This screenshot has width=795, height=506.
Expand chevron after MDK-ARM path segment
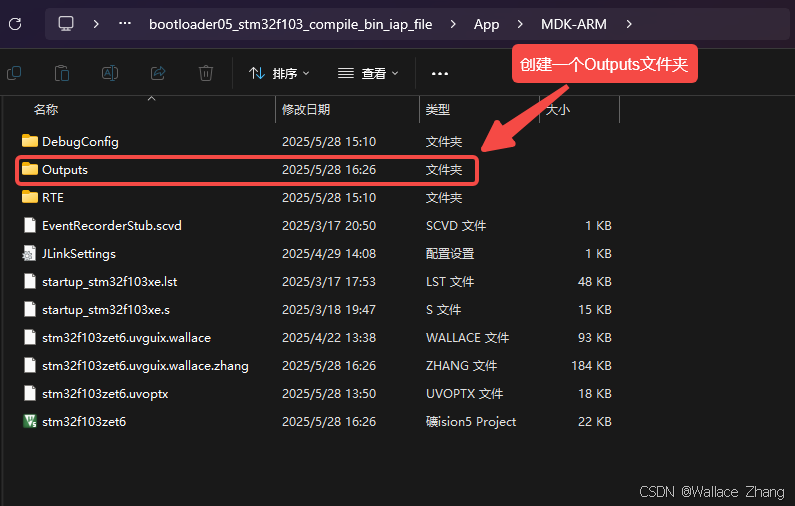[629, 24]
